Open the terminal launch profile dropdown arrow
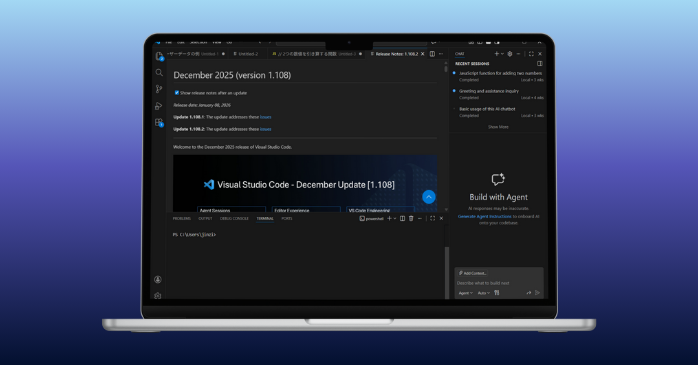 point(395,219)
